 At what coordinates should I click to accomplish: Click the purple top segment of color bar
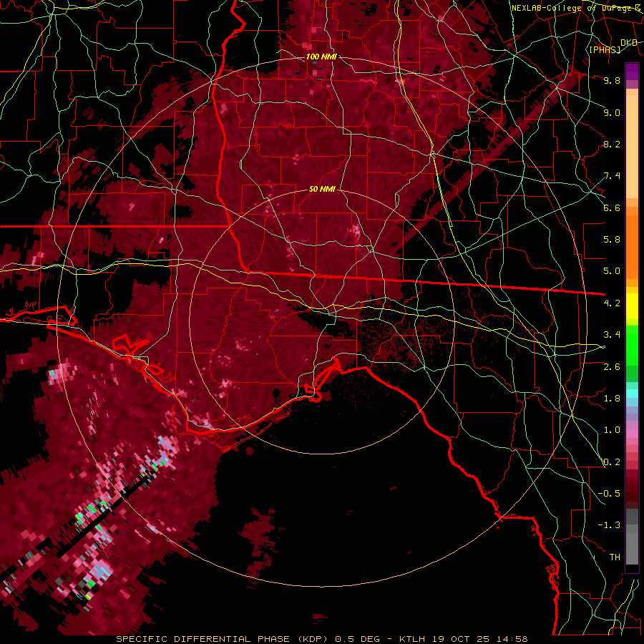tap(632, 72)
